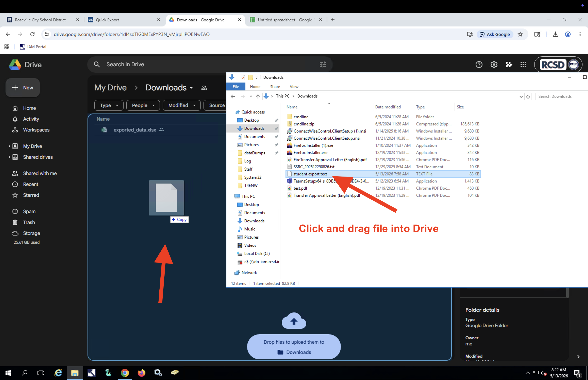
Task: Open Task View in taskbar
Action: [x=41, y=373]
